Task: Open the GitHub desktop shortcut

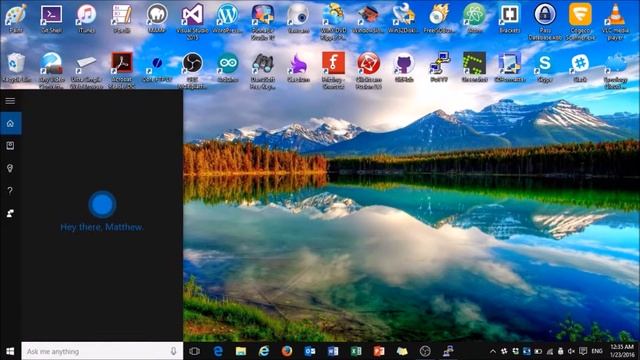Action: pos(404,68)
